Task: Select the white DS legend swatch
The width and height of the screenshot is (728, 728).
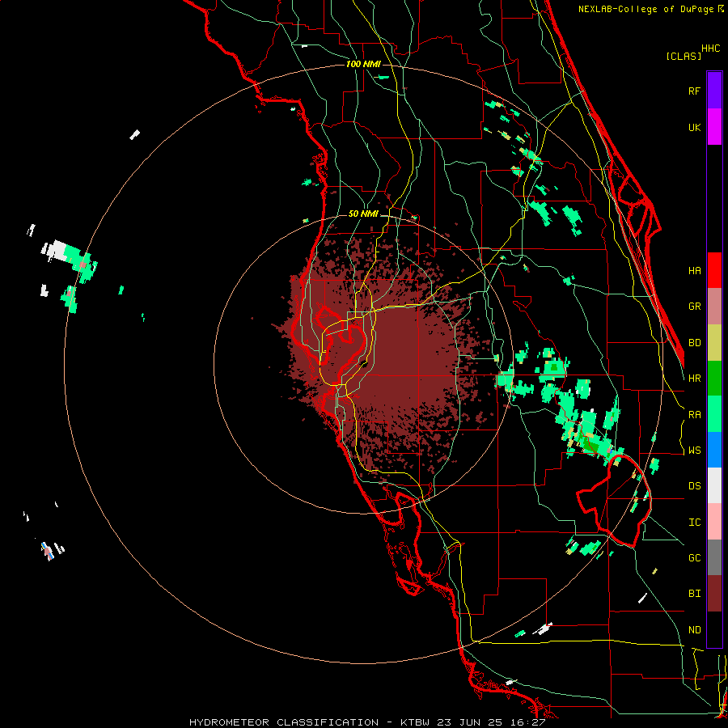Action: 714,485
